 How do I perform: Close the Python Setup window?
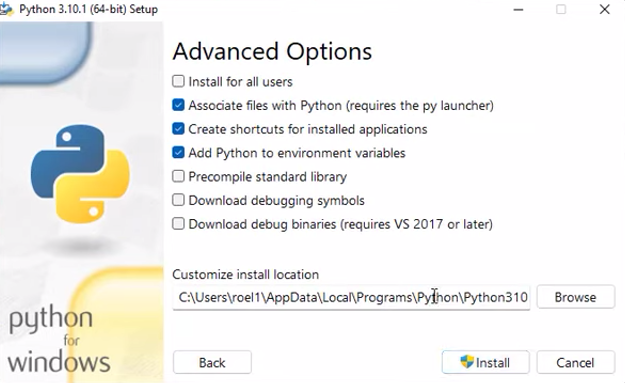point(605,10)
